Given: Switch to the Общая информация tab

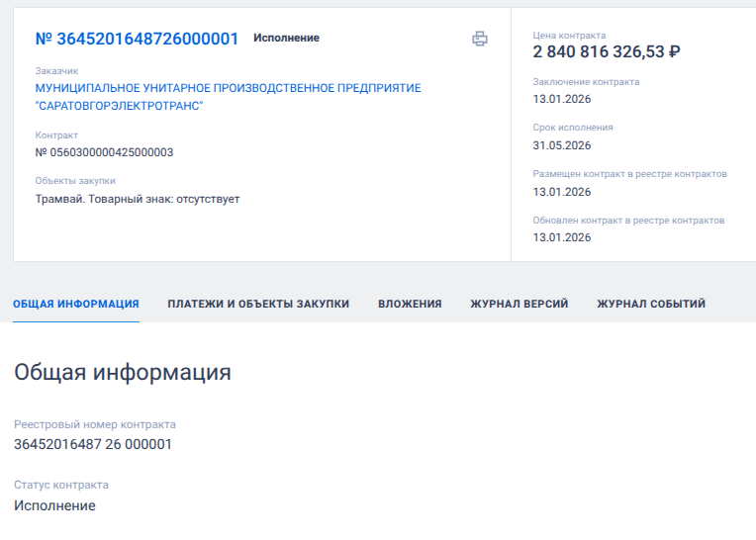Looking at the screenshot, I should click(x=76, y=304).
